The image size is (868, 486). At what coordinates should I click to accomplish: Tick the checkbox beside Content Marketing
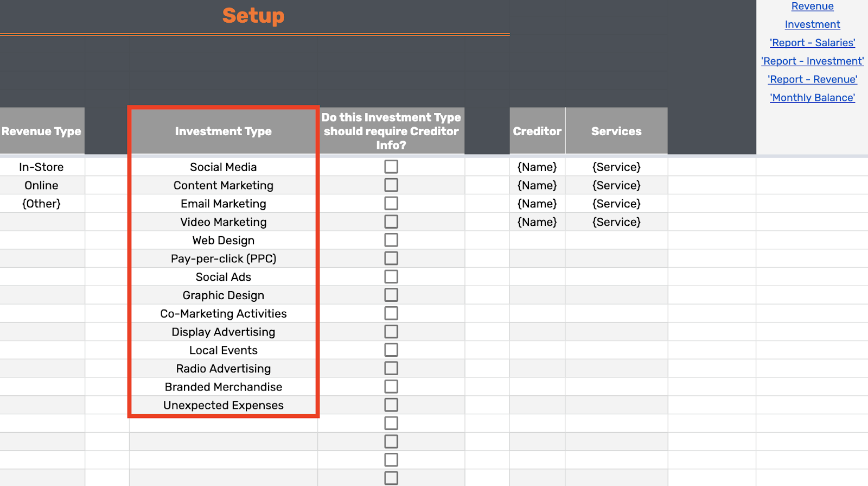391,185
